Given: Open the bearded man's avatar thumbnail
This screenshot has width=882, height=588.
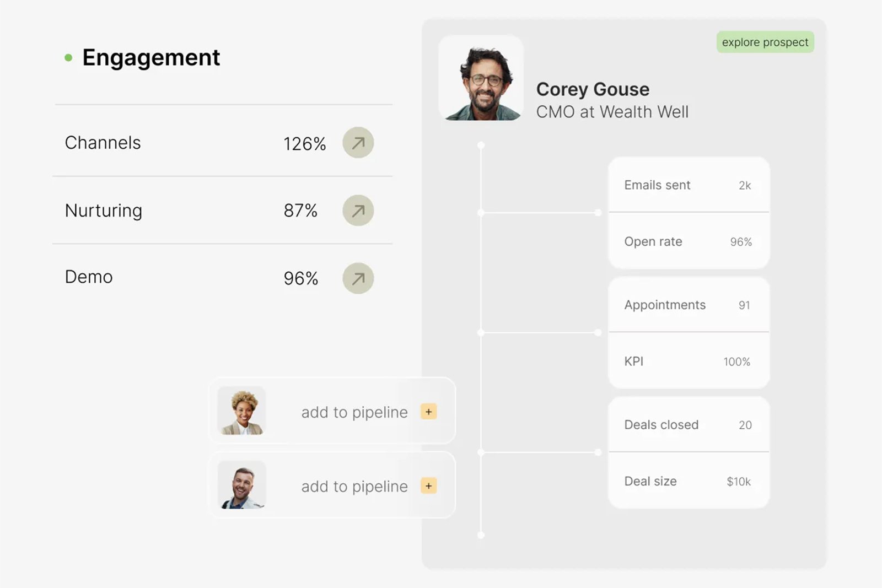Looking at the screenshot, I should coord(241,485).
